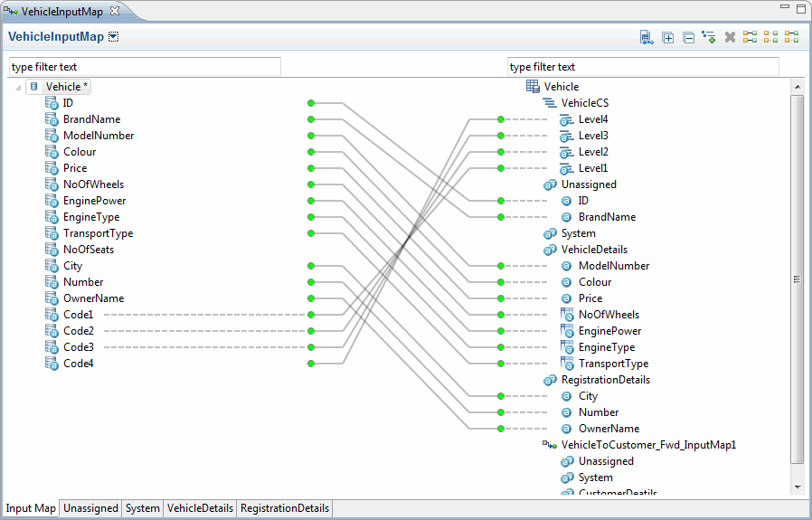
Task: Select target EngineType tree item
Action: click(x=607, y=347)
